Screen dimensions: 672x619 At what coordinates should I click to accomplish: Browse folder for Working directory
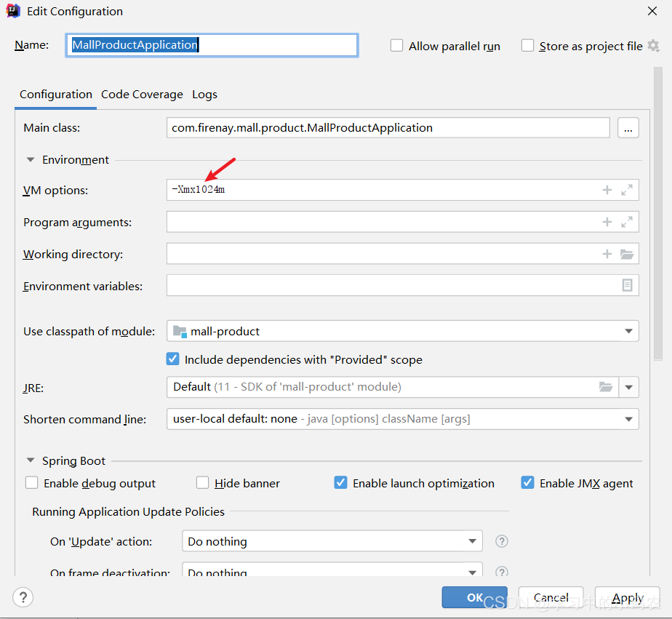pyautogui.click(x=627, y=254)
